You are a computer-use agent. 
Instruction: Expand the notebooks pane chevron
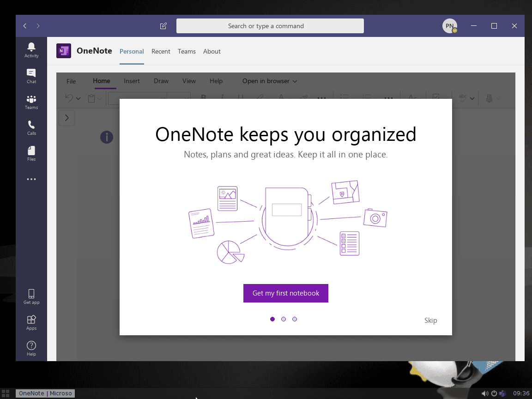66,118
